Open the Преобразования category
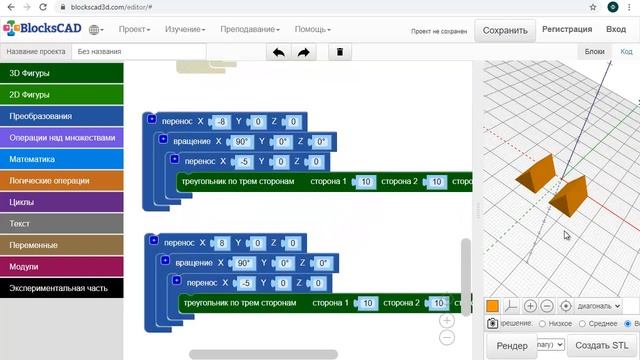Viewport: 640px width, 360px height. coord(62,116)
